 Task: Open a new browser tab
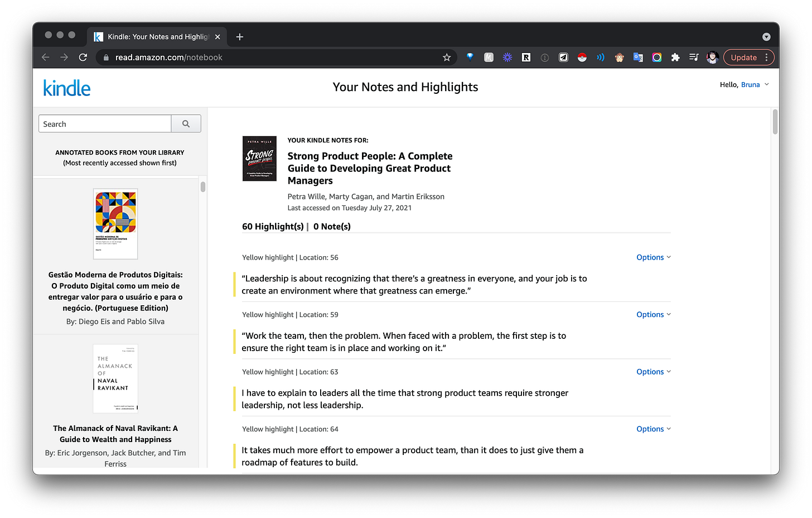240,37
